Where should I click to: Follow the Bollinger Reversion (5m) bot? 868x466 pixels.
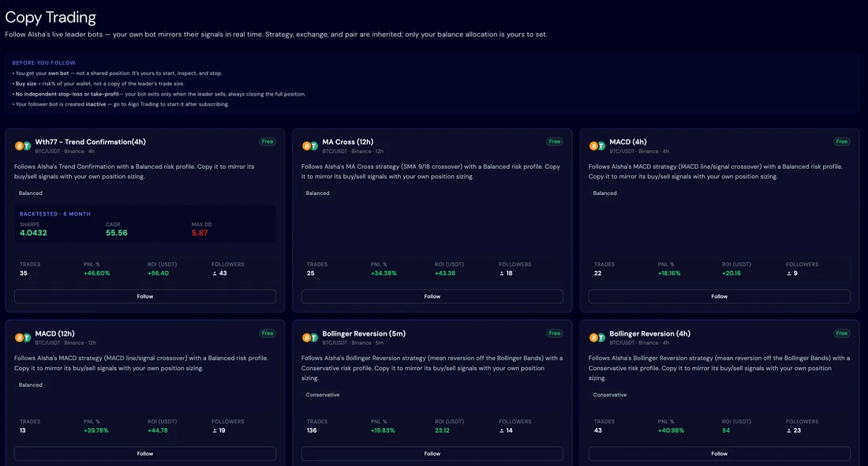(x=432, y=453)
